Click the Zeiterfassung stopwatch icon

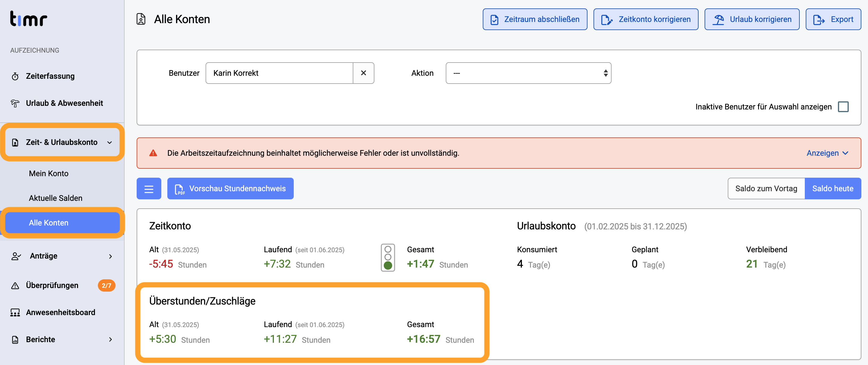(x=15, y=76)
